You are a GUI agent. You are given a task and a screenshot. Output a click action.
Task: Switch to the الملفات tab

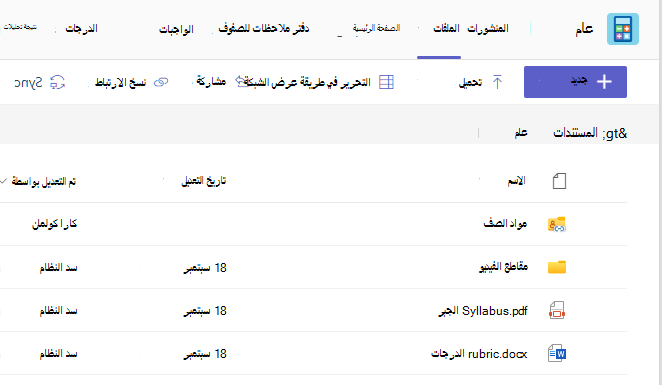pos(446,28)
